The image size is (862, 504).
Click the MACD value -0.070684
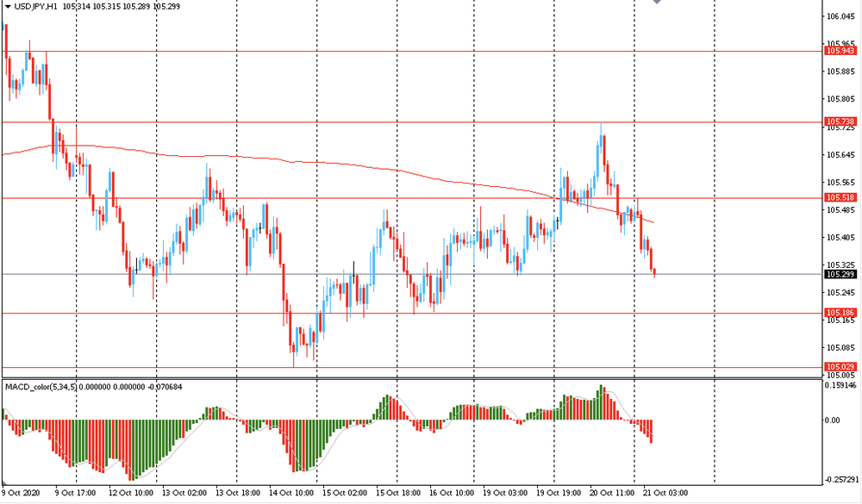click(x=165, y=387)
